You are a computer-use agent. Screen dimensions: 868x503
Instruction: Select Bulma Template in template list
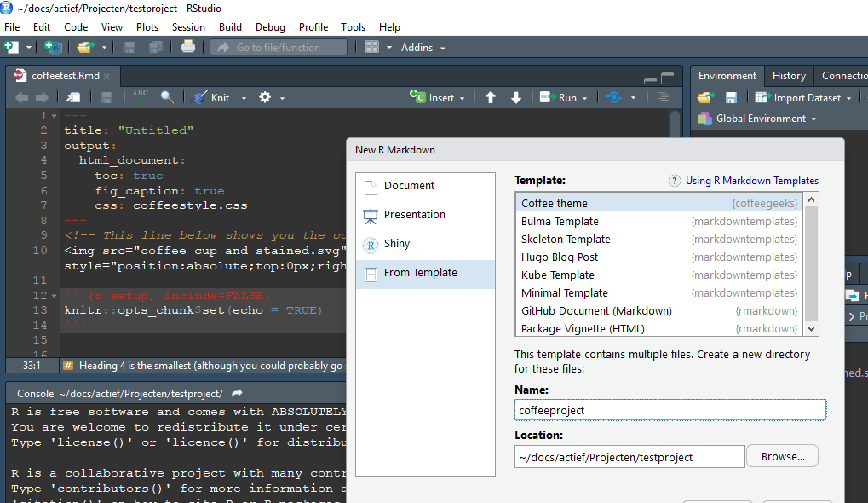click(x=658, y=222)
